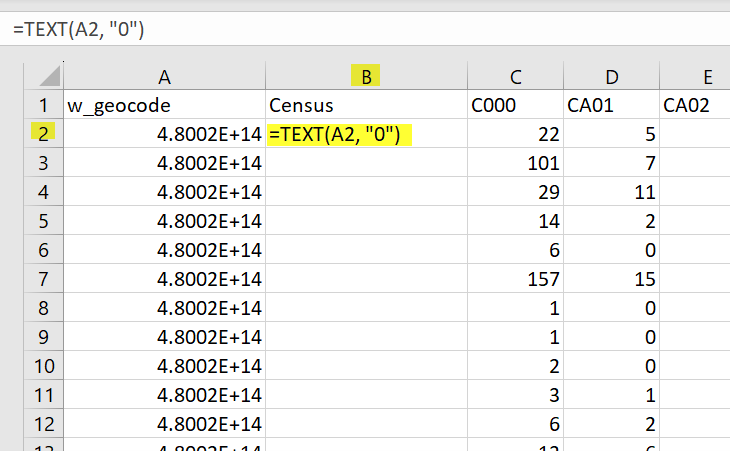This screenshot has height=451, width=730.
Task: Select column C header
Action: click(515, 76)
